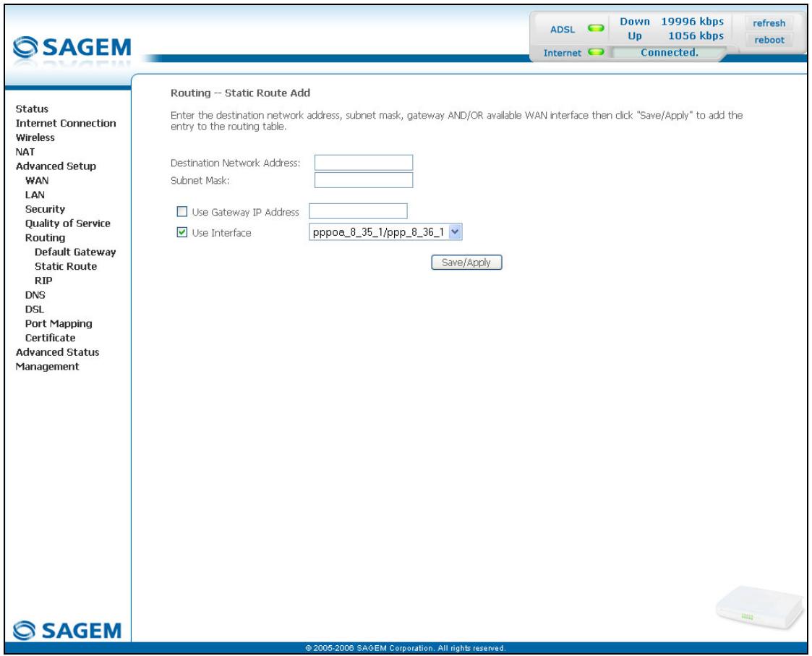The width and height of the screenshot is (812, 656).
Task: Open the Certificate submenu
Action: click(50, 338)
